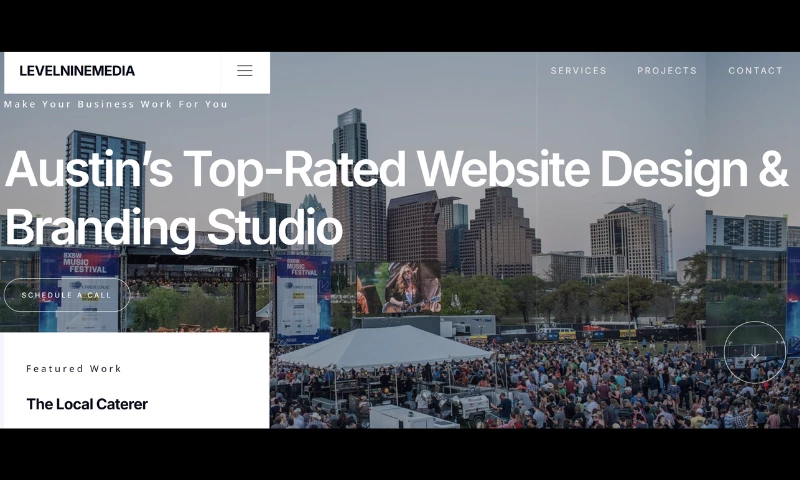Image resolution: width=800 pixels, height=480 pixels.
Task: Click the Featured Work label
Action: tap(74, 369)
